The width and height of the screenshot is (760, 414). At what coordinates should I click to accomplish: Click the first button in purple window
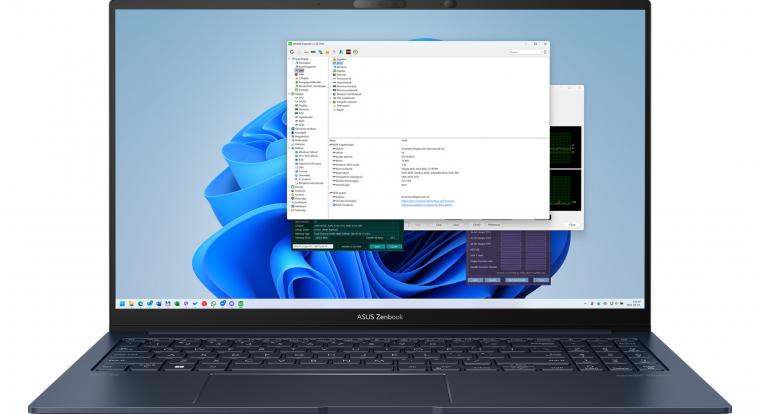pyautogui.click(x=475, y=280)
